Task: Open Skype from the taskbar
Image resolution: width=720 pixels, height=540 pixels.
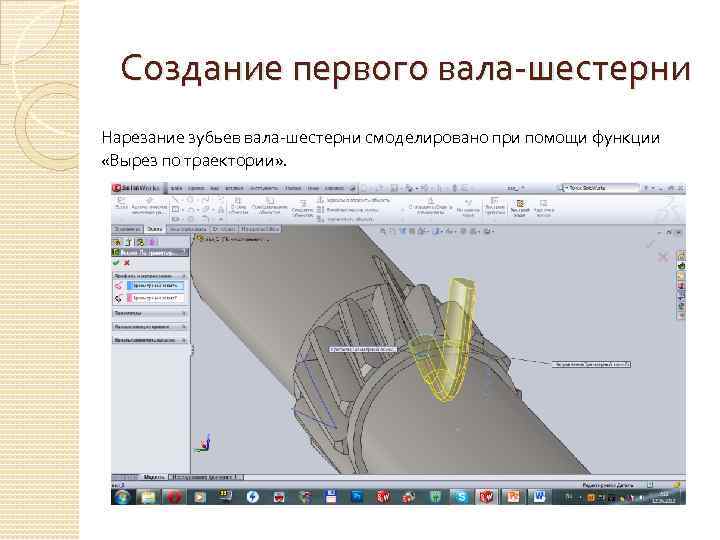Action: 461,497
